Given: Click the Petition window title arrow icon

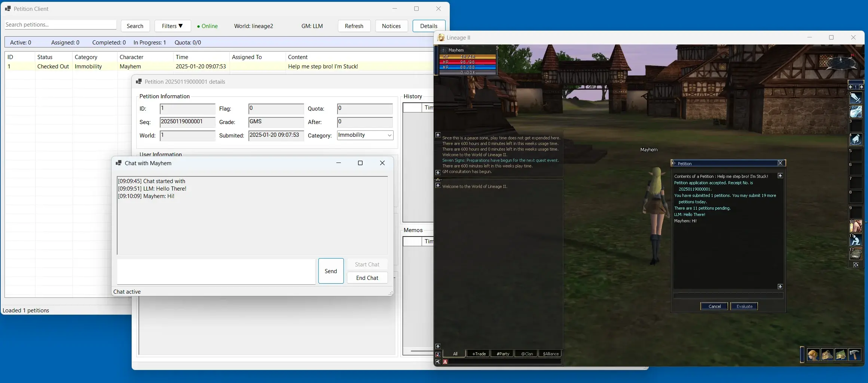Looking at the screenshot, I should click(x=673, y=163).
